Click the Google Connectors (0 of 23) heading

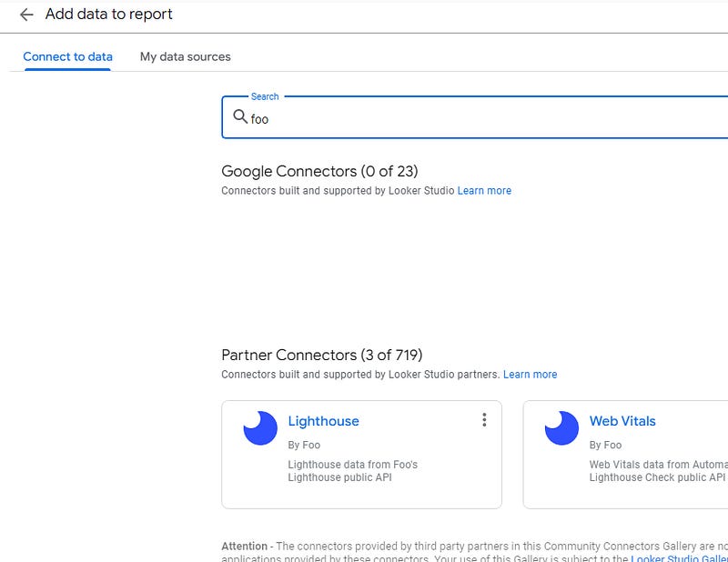pyautogui.click(x=320, y=171)
